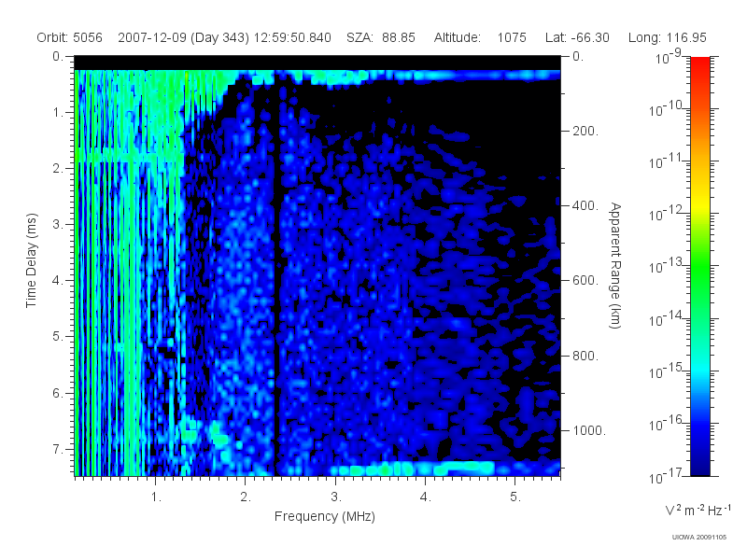Screen dimensions: 747x560
Task: Select the date text '2007-12-09 (Day 343)'
Action: click(x=183, y=37)
